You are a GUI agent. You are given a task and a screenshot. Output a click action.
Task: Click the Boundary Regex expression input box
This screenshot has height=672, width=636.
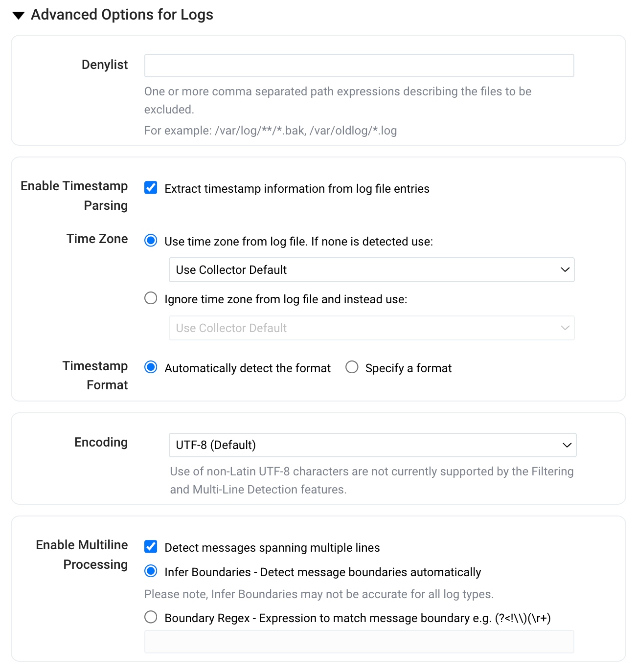359,641
